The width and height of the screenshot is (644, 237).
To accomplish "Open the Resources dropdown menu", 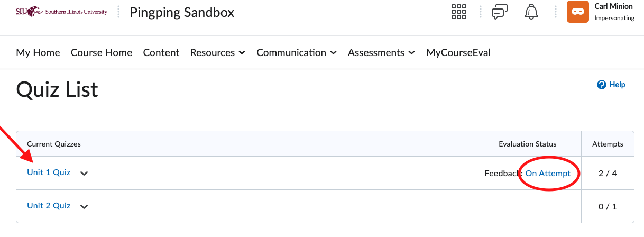I will point(217,52).
